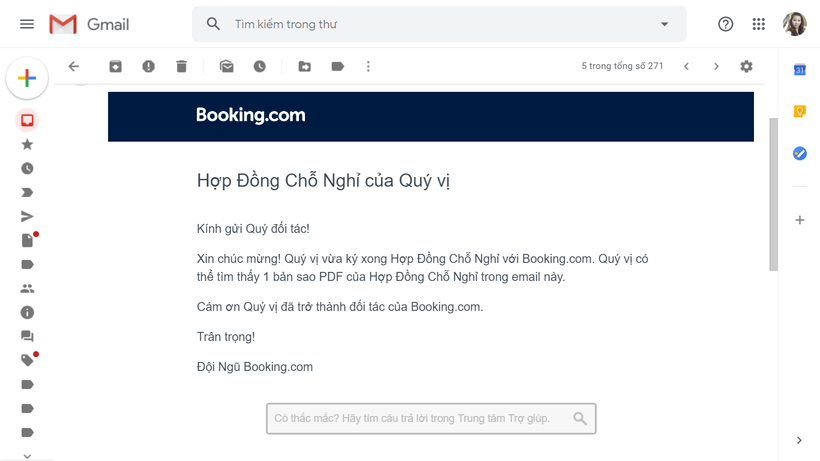Image resolution: width=820 pixels, height=461 pixels.
Task: Open the Help question mark icon
Action: tap(725, 24)
